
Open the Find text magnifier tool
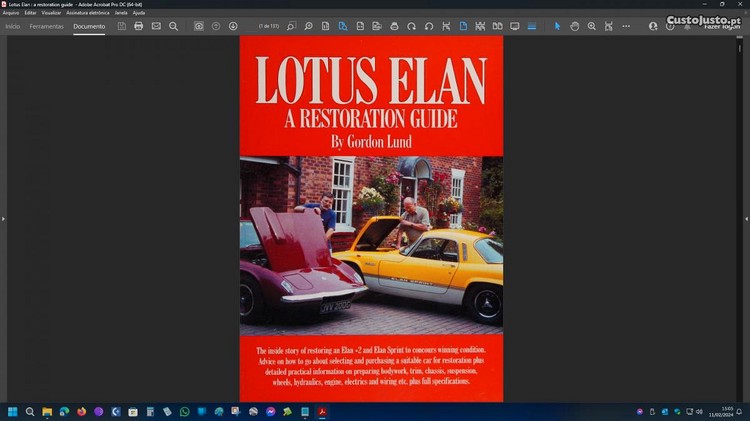tap(173, 26)
